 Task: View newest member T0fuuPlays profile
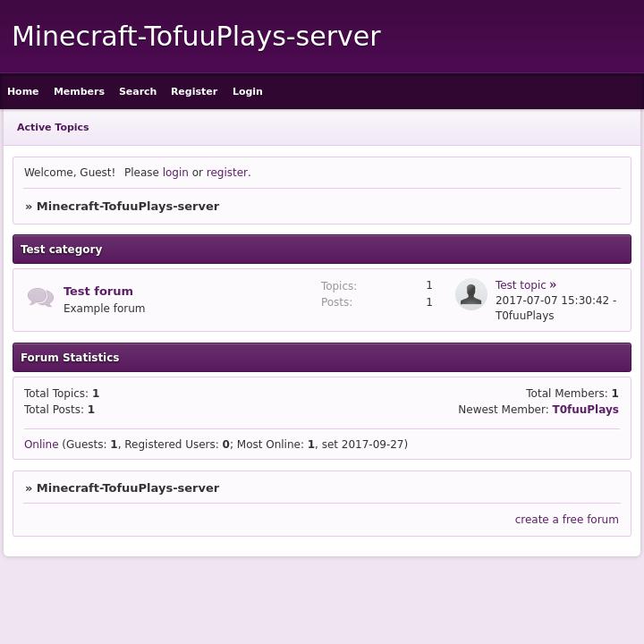(x=585, y=410)
